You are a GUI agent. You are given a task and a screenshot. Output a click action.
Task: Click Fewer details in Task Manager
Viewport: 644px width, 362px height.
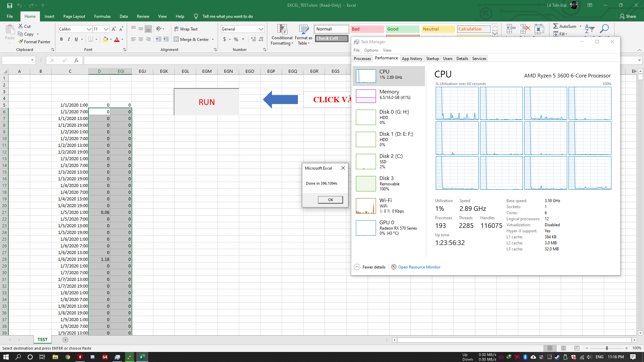pyautogui.click(x=370, y=267)
